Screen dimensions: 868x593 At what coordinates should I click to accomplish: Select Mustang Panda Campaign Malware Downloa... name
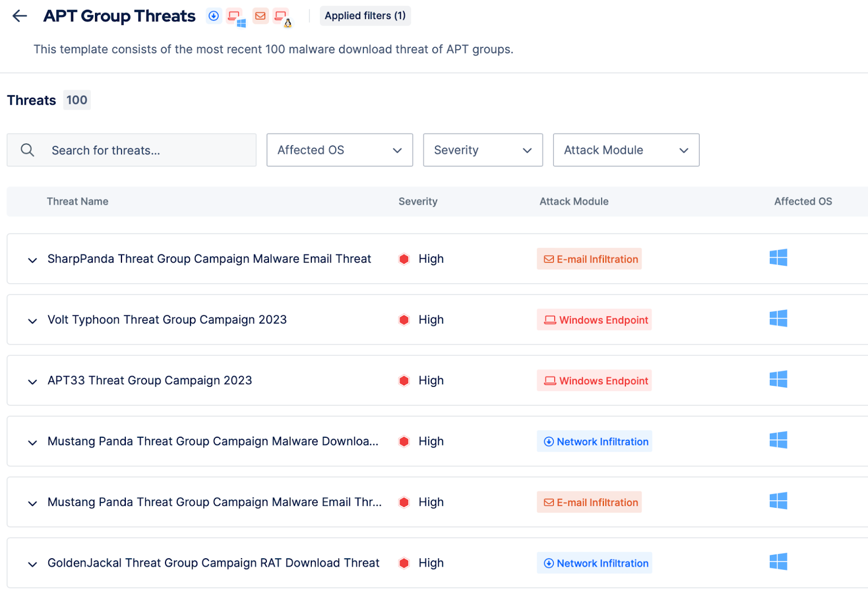click(x=213, y=441)
